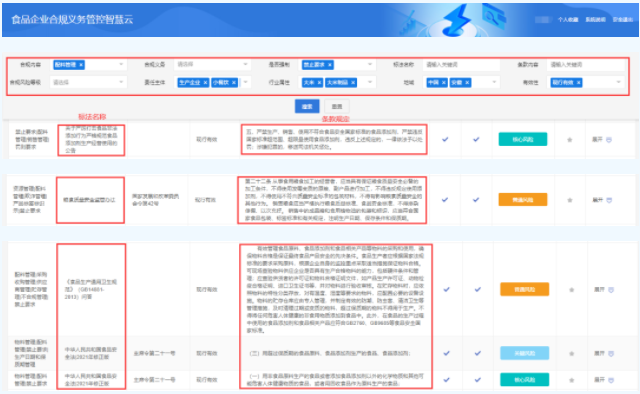Remove the 现行有效 validity tag
640x394 pixels.
coord(578,82)
